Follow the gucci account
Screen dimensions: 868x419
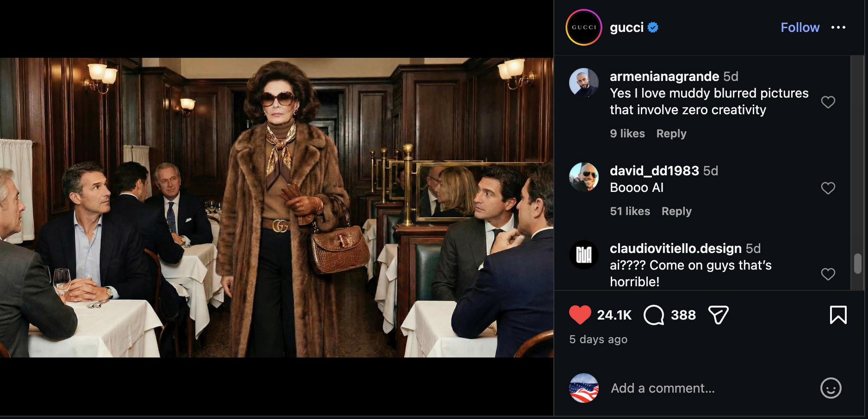tap(800, 27)
